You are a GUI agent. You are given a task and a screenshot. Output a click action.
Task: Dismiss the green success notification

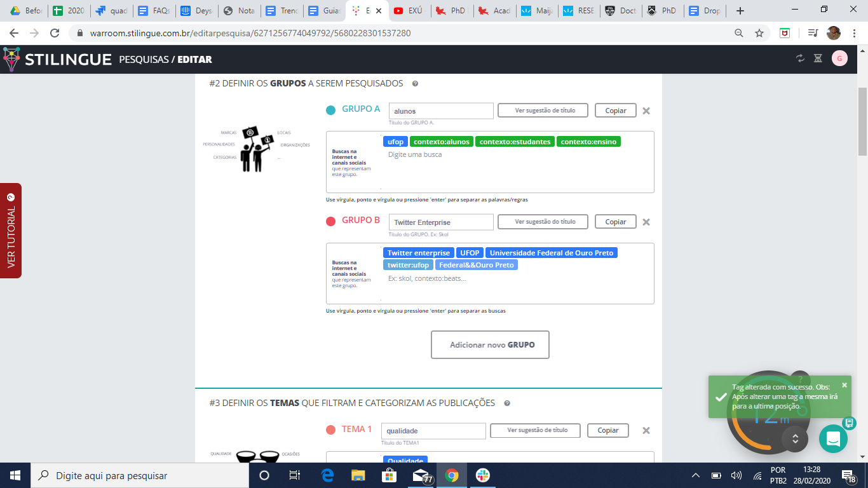click(x=844, y=384)
